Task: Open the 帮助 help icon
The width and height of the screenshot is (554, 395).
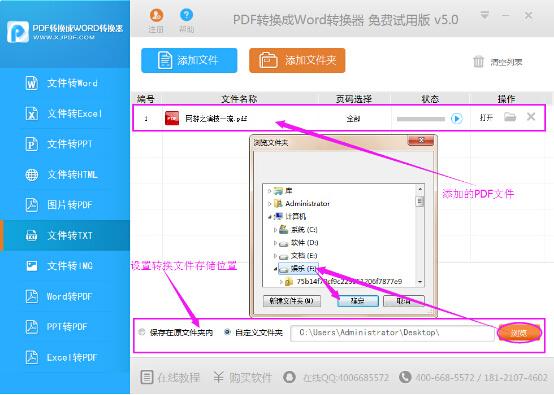Action: coord(186,15)
